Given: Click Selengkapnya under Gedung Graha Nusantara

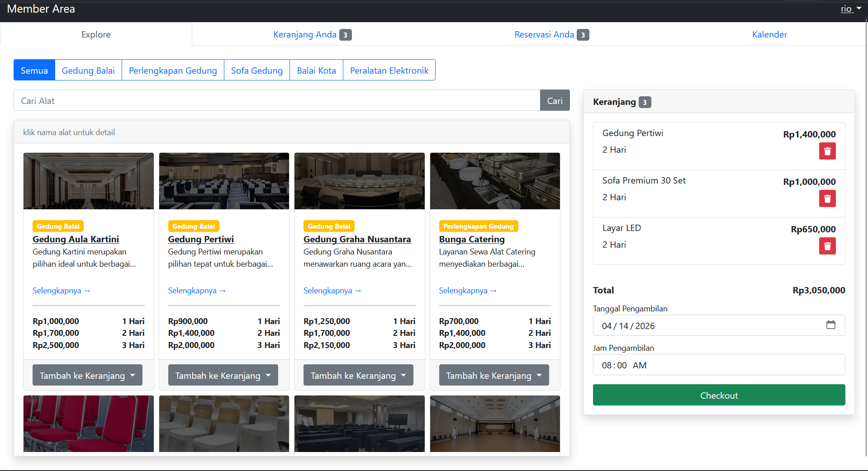Looking at the screenshot, I should click(x=332, y=291).
